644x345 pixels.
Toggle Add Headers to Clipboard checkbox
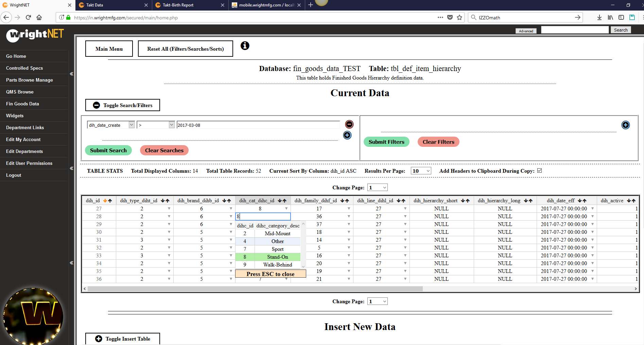click(x=539, y=171)
